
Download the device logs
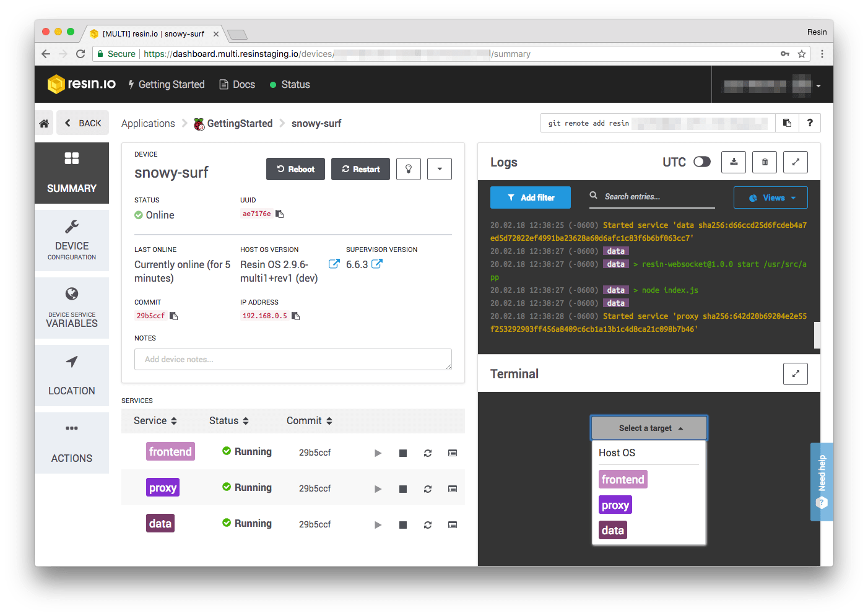[x=734, y=162]
